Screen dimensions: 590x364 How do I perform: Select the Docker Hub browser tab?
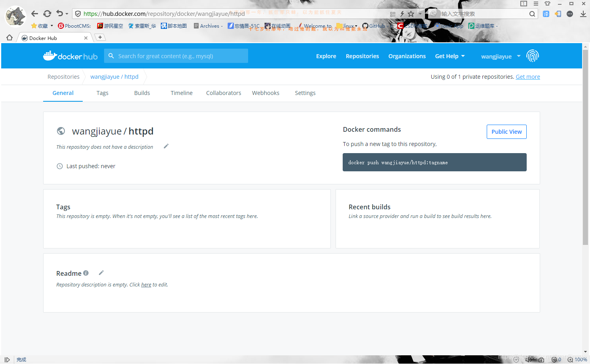[55, 38]
